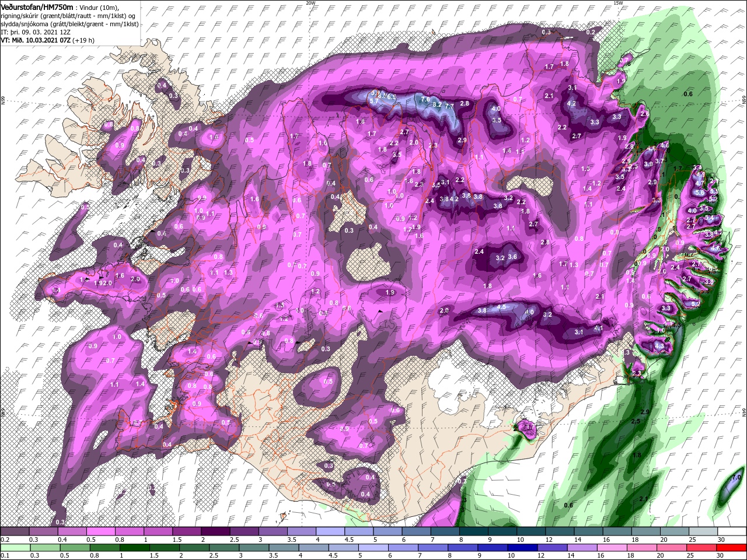This screenshot has height=560, width=747.
Task: Select the darkest green bottom-row swatch between 1 and 1.5
Action: pyautogui.click(x=134, y=548)
